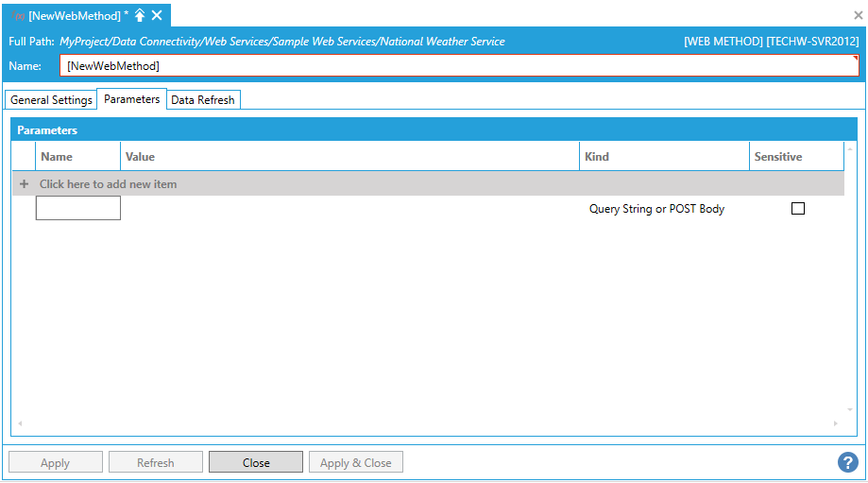
Task: Click the help question mark icon
Action: [x=847, y=462]
